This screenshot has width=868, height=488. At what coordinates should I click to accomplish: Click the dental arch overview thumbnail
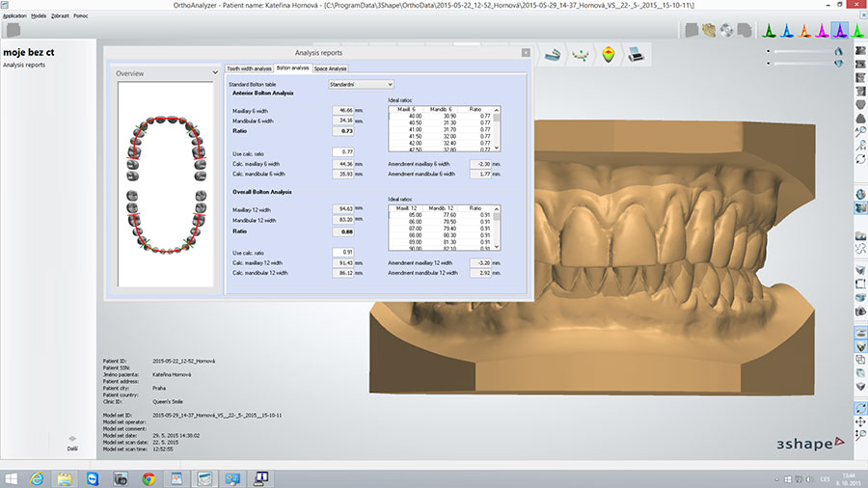point(166,184)
